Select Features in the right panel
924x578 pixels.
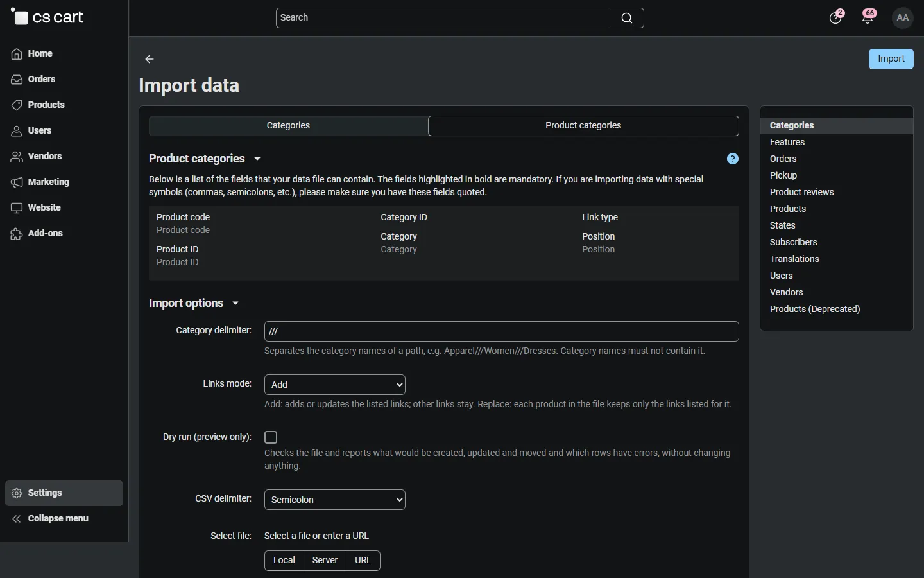(x=787, y=142)
